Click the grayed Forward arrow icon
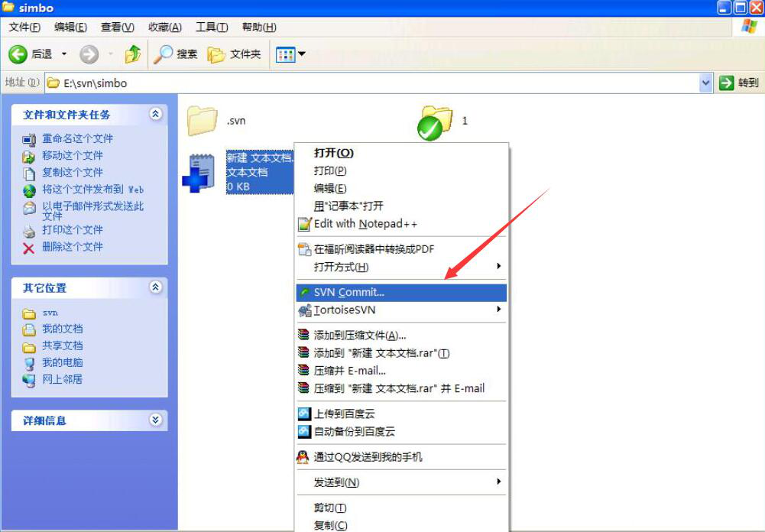This screenshot has width=765, height=532. (89, 54)
